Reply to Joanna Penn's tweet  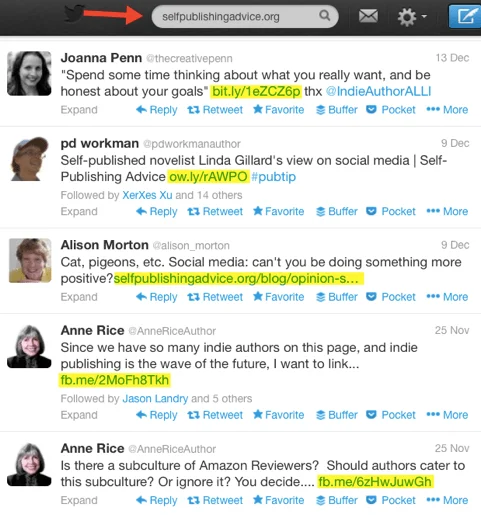coord(157,110)
